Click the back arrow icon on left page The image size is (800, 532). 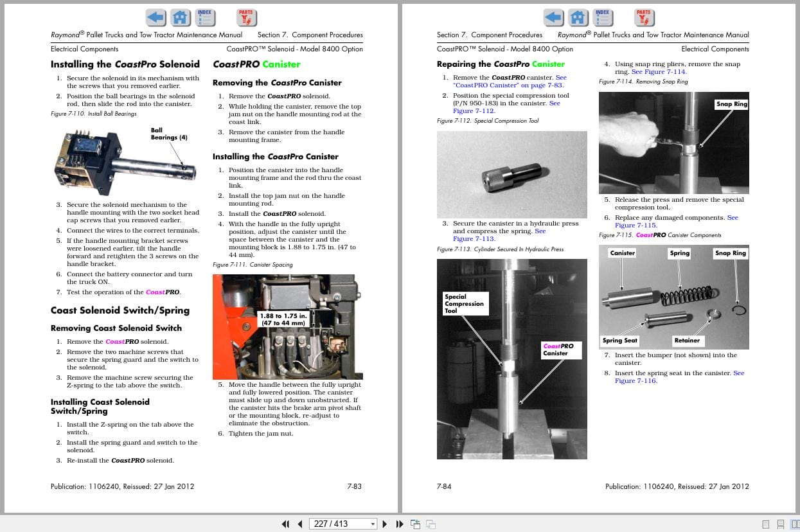tap(156, 17)
